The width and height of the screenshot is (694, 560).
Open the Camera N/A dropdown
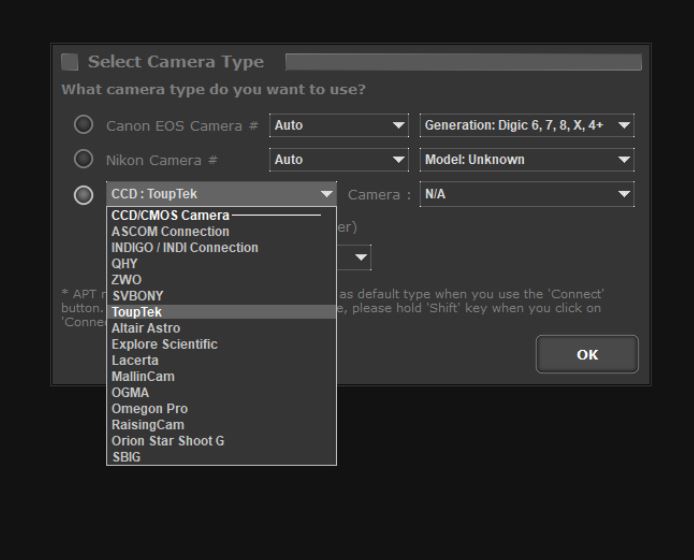pos(527,194)
